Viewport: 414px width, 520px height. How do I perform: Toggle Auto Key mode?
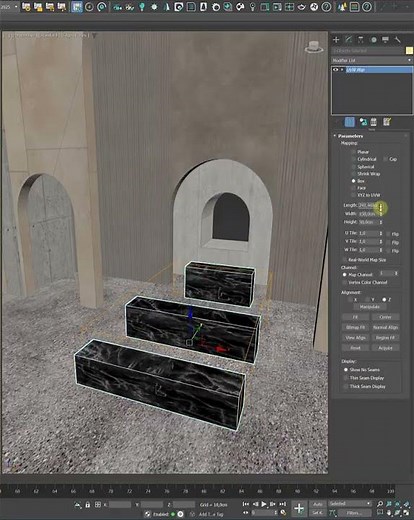318,504
